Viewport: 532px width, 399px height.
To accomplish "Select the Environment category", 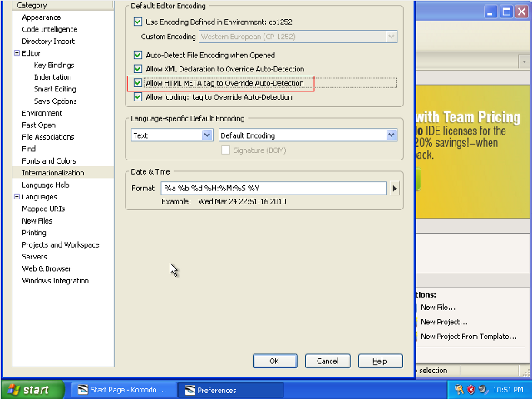I will point(42,113).
